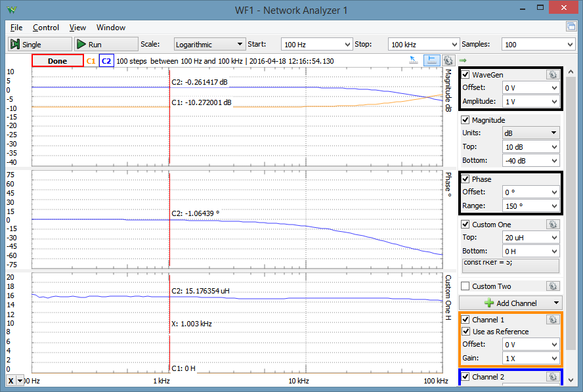
Task: Click the blue C2 channel color label
Action: click(x=106, y=61)
